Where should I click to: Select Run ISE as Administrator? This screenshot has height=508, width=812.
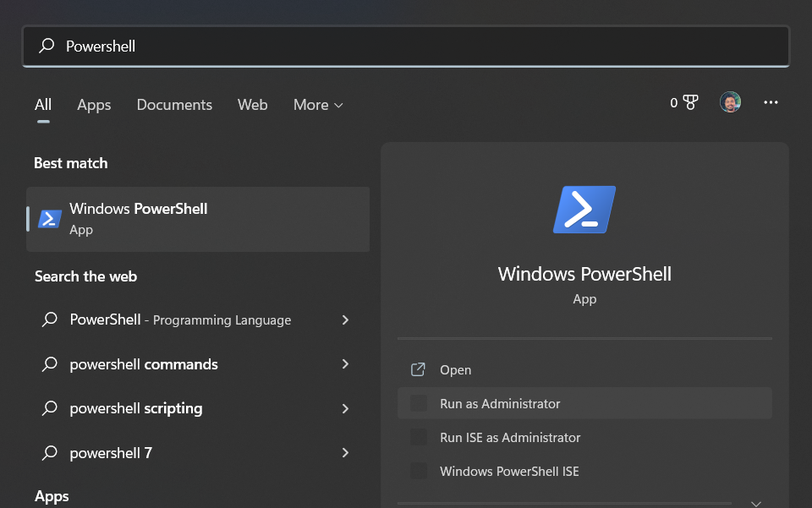(510, 438)
